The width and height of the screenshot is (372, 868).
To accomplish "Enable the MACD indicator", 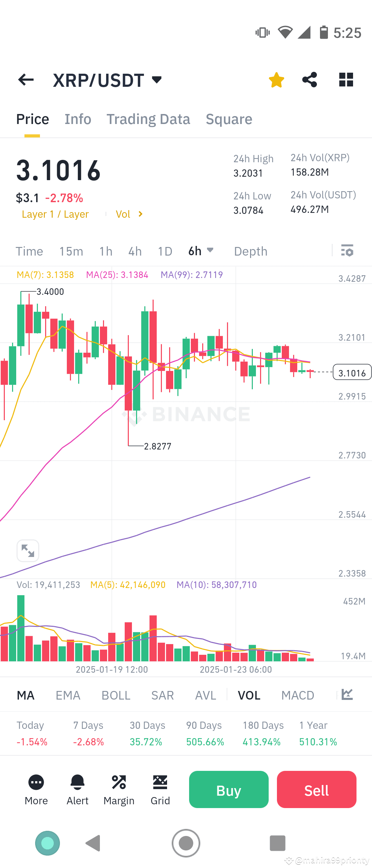I will click(298, 695).
